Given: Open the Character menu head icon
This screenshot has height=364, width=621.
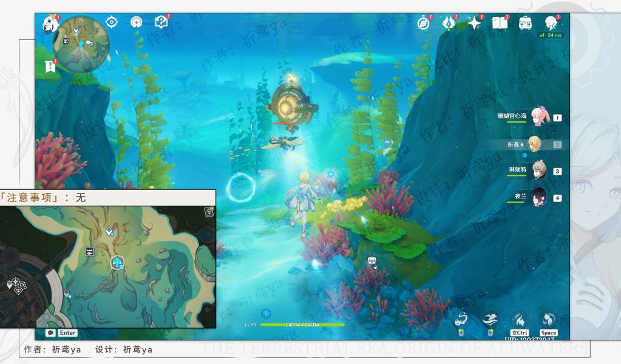Looking at the screenshot, I should pyautogui.click(x=551, y=23).
